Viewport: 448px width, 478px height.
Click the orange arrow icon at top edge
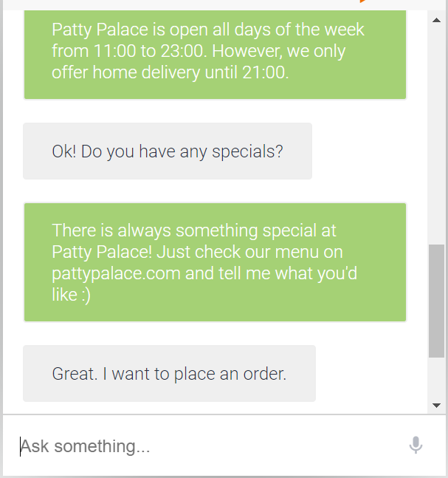coord(362,1)
